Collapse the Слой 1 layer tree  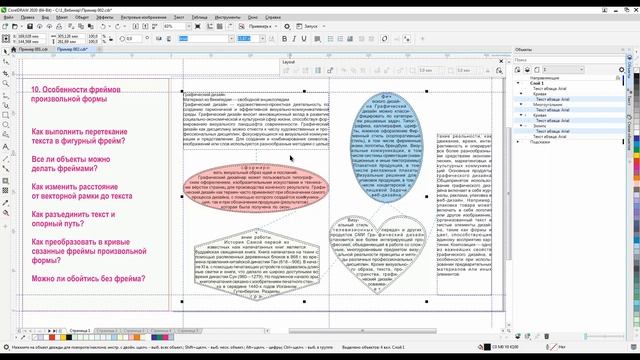click(518, 83)
